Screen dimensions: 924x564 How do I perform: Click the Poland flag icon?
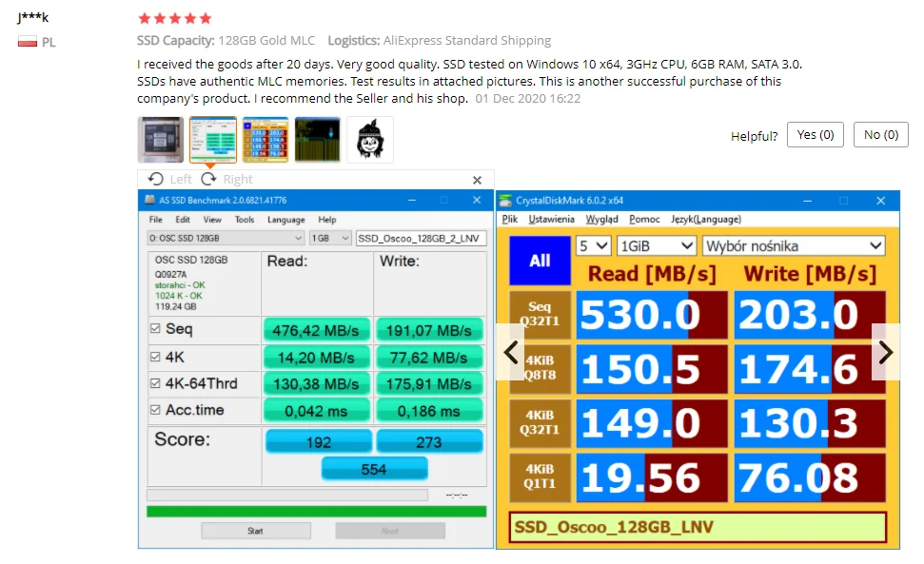(27, 42)
